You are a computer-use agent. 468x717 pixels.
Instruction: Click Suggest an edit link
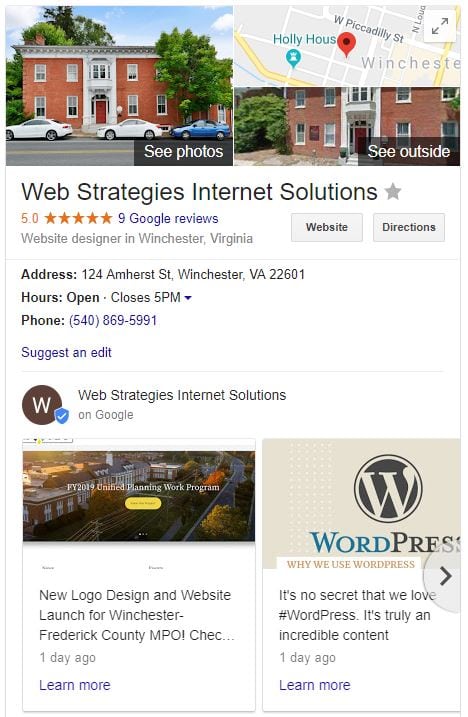tap(66, 353)
